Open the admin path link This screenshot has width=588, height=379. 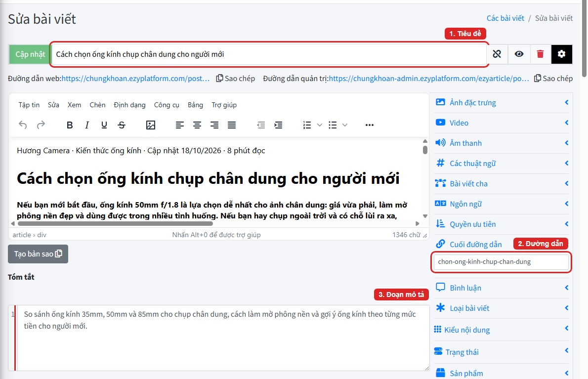point(429,79)
